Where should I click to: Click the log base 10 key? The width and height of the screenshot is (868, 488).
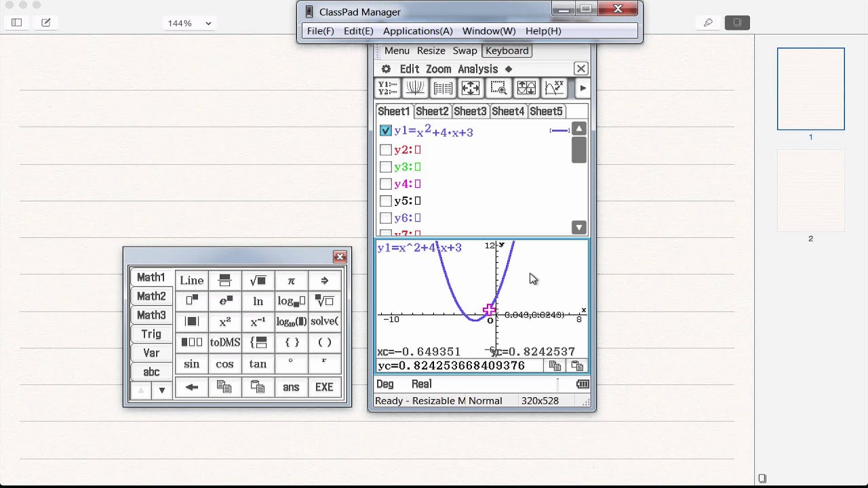pyautogui.click(x=291, y=322)
